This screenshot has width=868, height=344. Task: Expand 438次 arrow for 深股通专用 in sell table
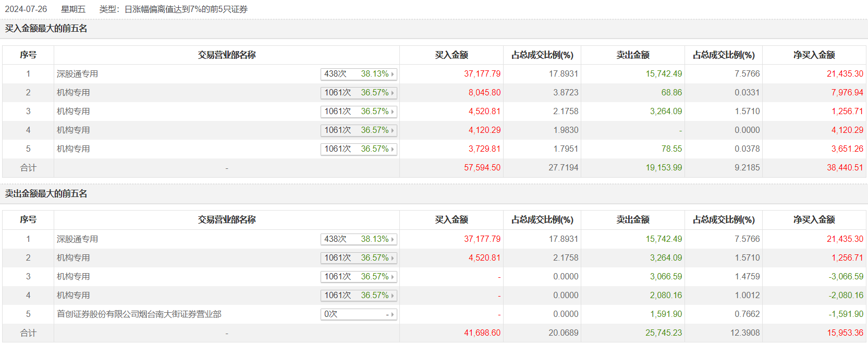(392, 239)
